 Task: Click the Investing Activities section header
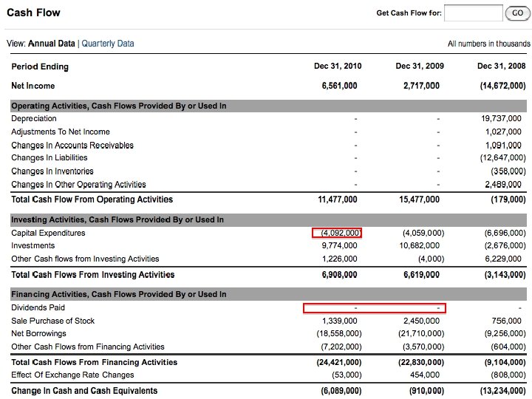(x=268, y=219)
